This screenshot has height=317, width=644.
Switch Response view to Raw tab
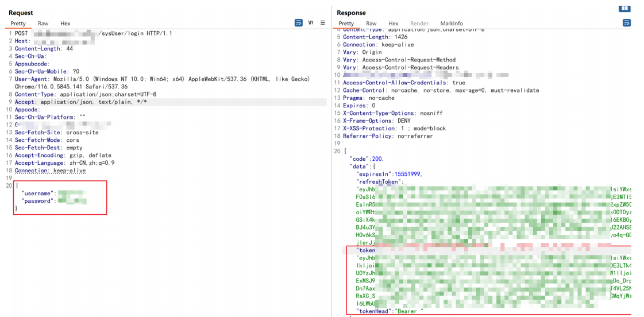372,24
